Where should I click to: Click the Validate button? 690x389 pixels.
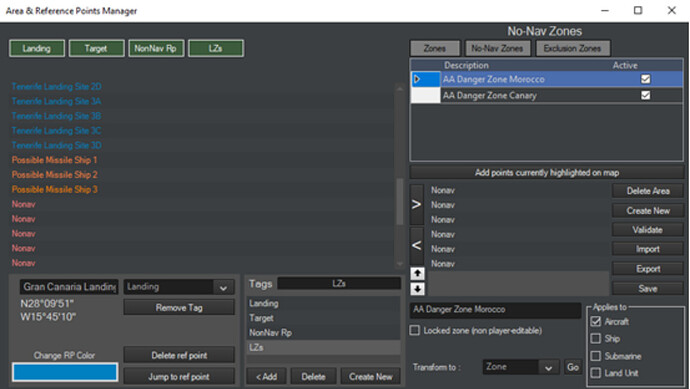click(x=647, y=230)
